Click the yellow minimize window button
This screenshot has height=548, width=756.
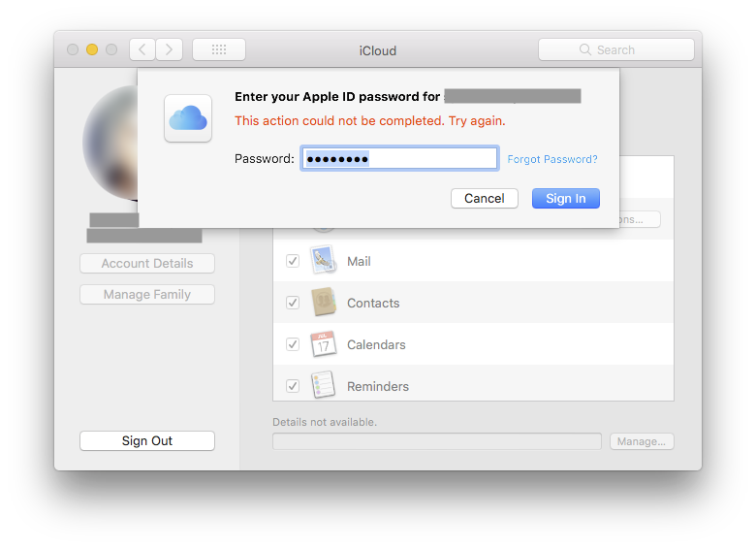tap(92, 49)
